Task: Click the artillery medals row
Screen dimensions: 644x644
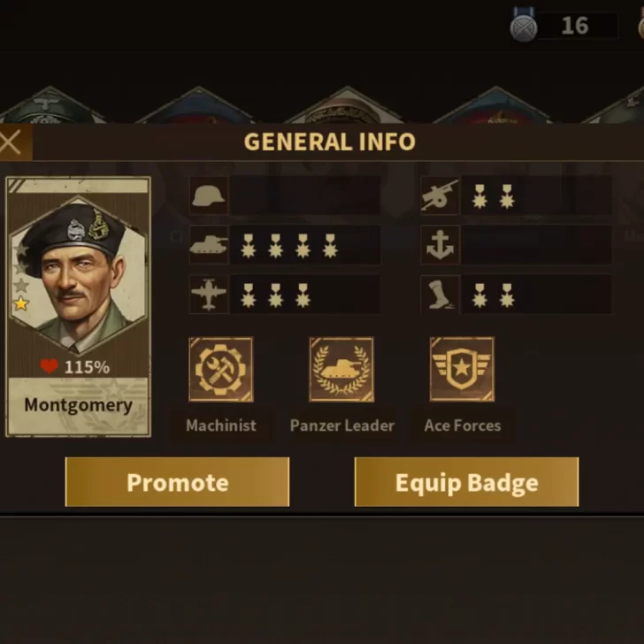Action: pyautogui.click(x=536, y=195)
